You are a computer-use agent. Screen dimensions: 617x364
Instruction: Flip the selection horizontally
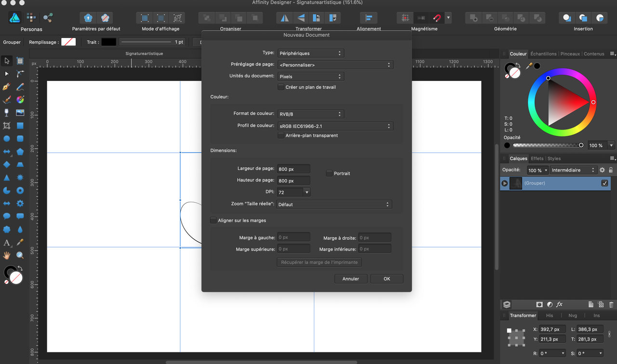285,18
